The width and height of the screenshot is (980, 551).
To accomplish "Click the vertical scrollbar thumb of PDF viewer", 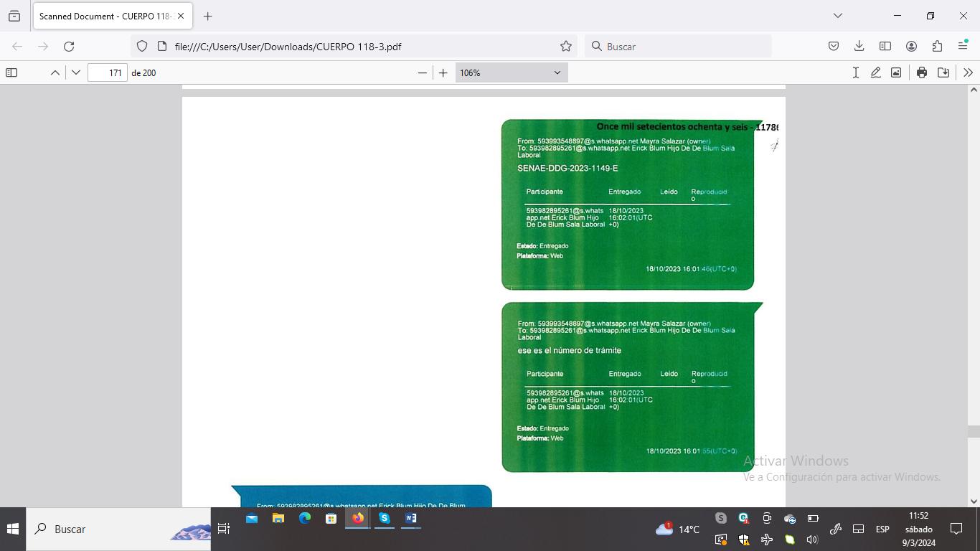I will pos(974,431).
